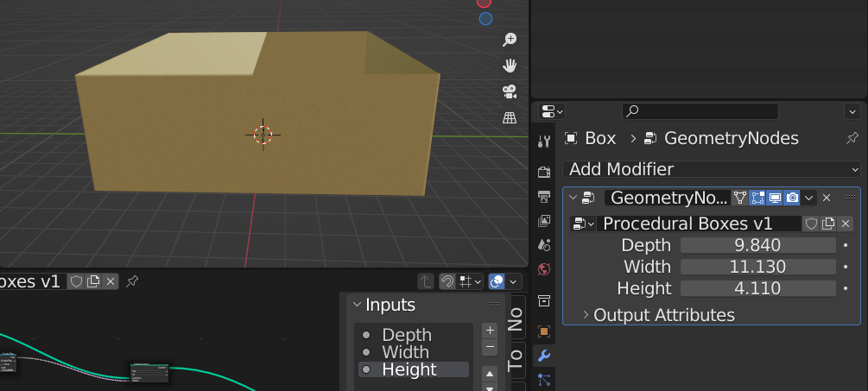Remove selected input with minus button
The height and width of the screenshot is (391, 868).
click(490, 348)
